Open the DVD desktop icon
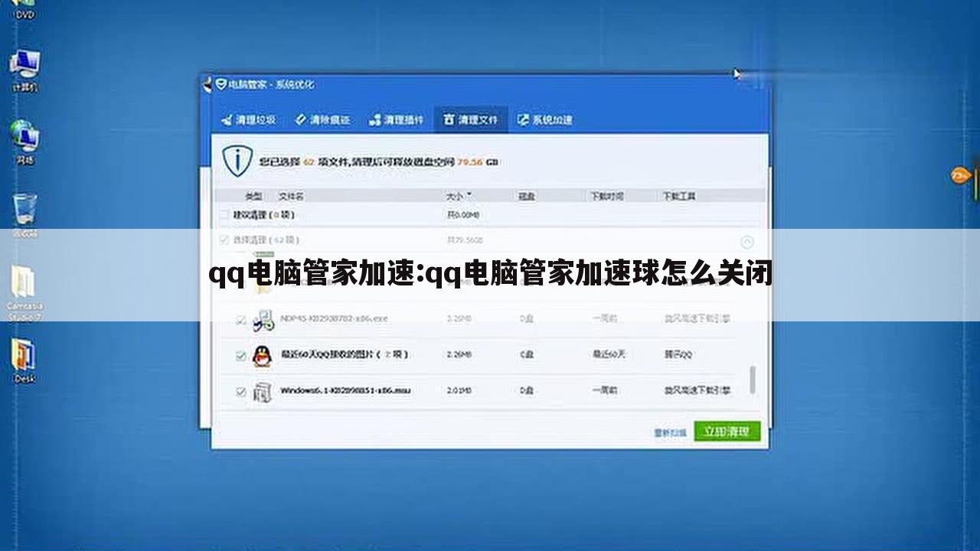980x551 pixels. click(24, 9)
